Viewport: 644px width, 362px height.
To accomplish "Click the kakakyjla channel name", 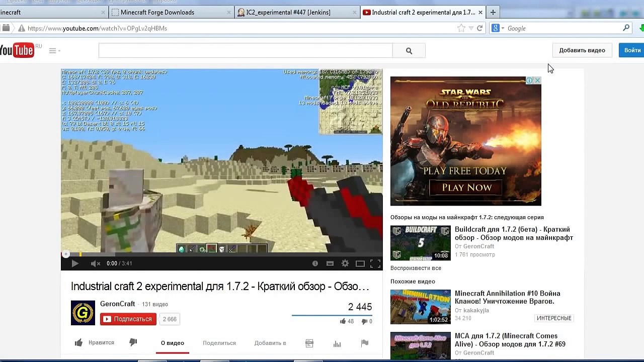I will coord(476,310).
